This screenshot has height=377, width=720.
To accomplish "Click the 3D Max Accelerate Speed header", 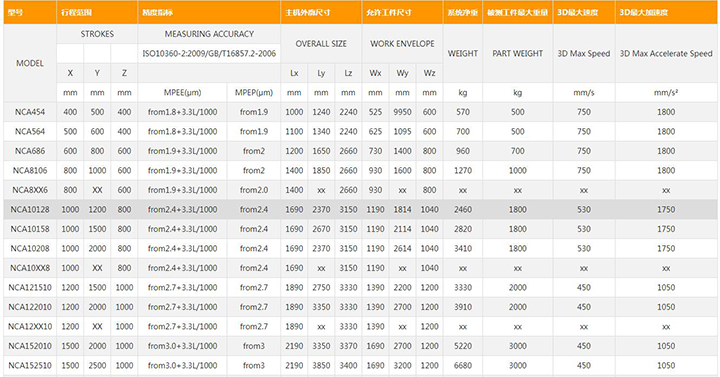I will (x=666, y=54).
